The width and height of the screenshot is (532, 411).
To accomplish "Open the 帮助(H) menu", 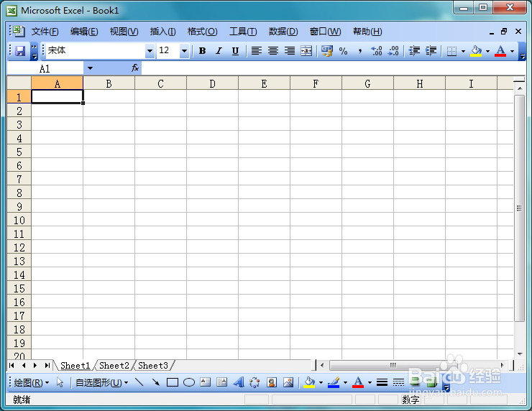I will coord(367,32).
